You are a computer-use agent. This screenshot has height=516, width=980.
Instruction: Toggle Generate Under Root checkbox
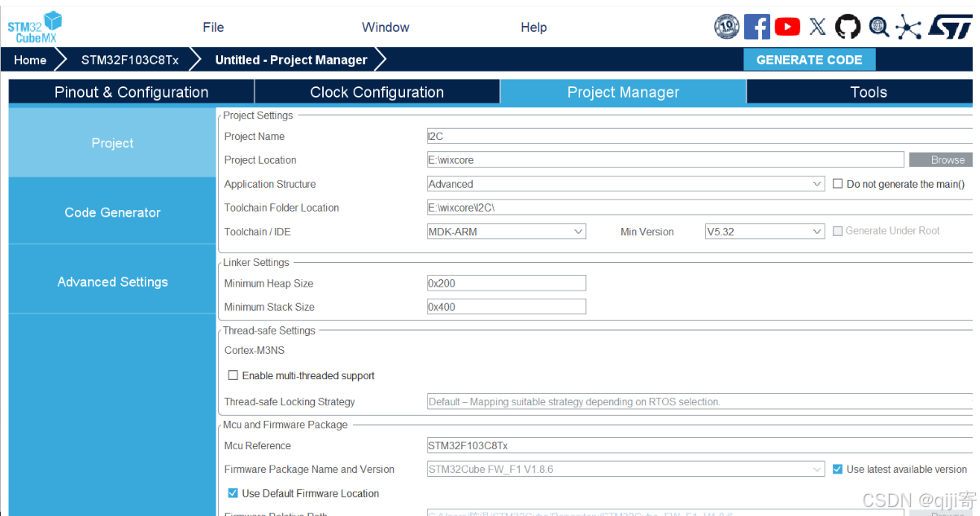[838, 231]
